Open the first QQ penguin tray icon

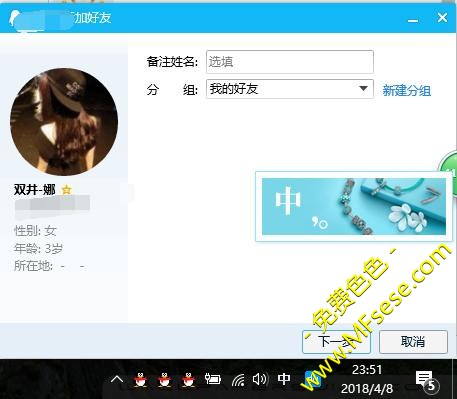[x=140, y=379]
